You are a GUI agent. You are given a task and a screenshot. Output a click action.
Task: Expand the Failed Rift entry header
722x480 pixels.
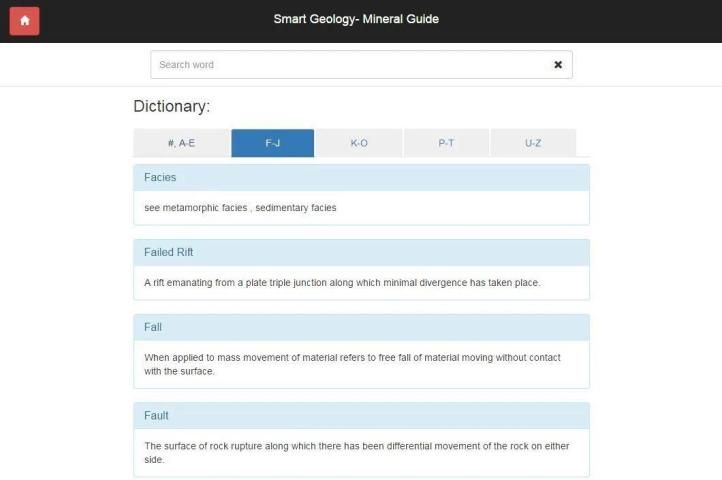[x=361, y=252]
